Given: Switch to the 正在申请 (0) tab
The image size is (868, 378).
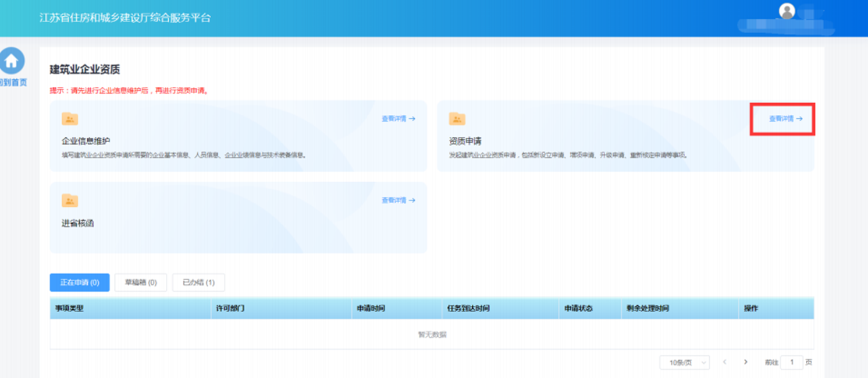Looking at the screenshot, I should pyautogui.click(x=80, y=282).
